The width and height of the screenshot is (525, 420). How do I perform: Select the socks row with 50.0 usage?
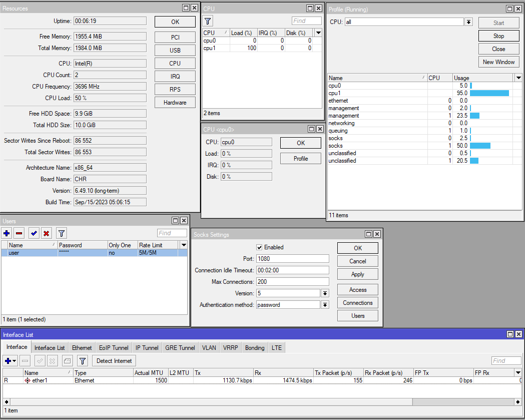point(424,146)
